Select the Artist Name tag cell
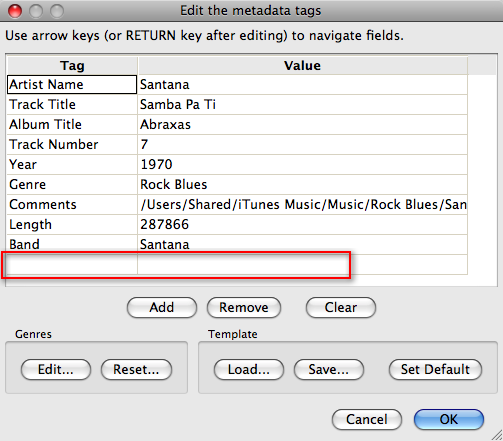This screenshot has width=503, height=441. [x=72, y=84]
